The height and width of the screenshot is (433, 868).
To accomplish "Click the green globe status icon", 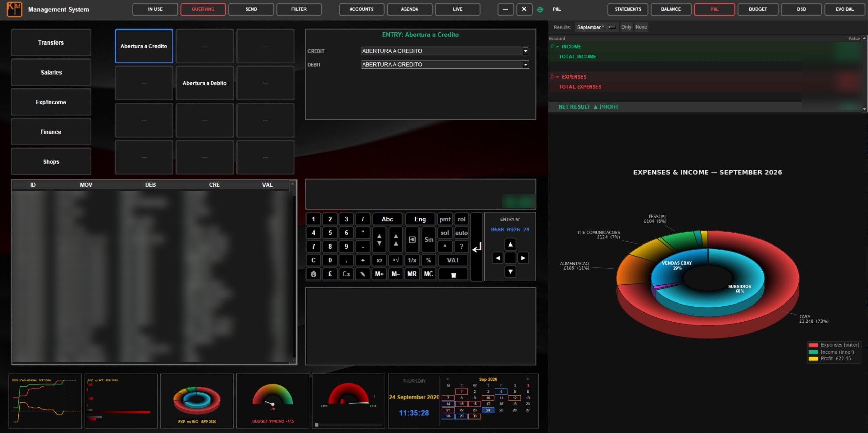I will tap(540, 10).
